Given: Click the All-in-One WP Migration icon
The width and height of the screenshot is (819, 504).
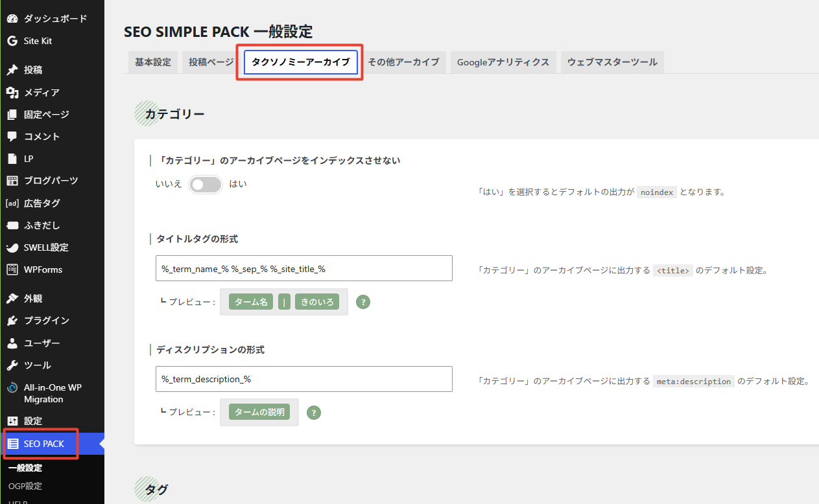Looking at the screenshot, I should (12, 388).
